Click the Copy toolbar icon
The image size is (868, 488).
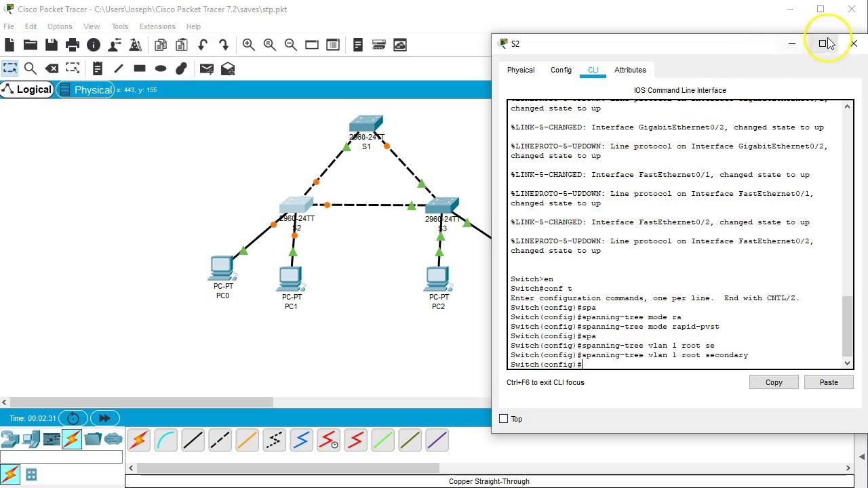(x=161, y=45)
